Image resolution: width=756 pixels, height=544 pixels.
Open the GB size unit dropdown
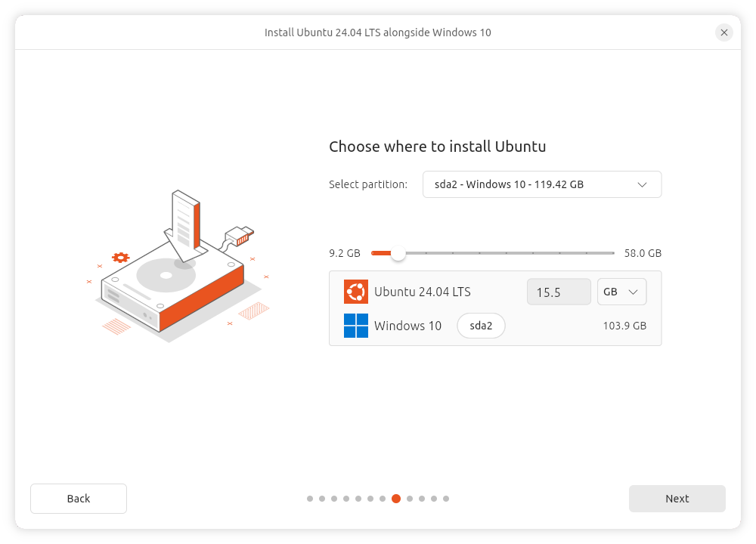pos(621,292)
